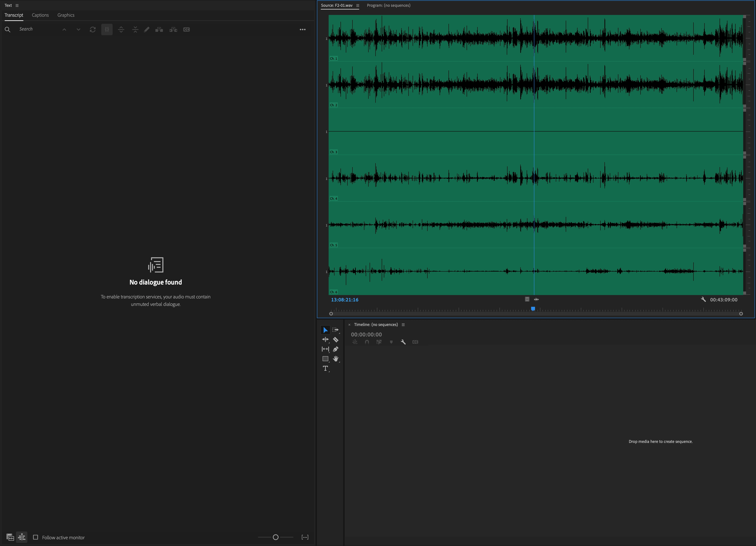The width and height of the screenshot is (756, 546).
Task: Open the source monitor wrench settings
Action: pos(703,299)
